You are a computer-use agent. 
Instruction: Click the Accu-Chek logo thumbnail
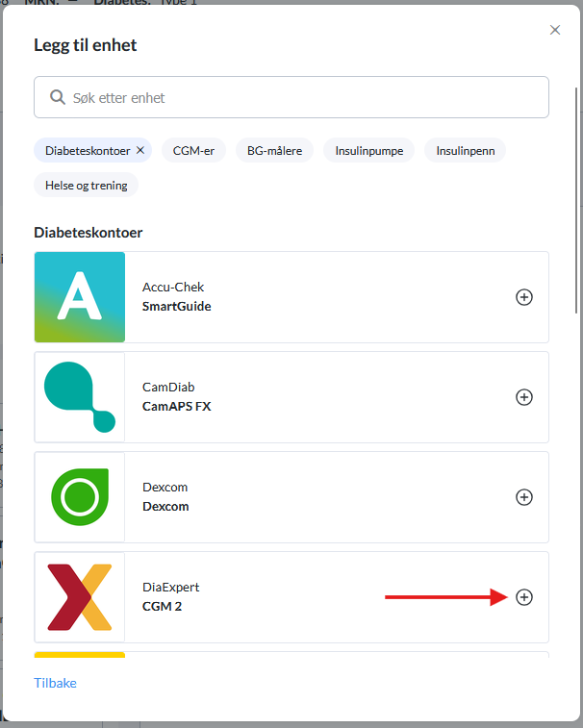80,297
